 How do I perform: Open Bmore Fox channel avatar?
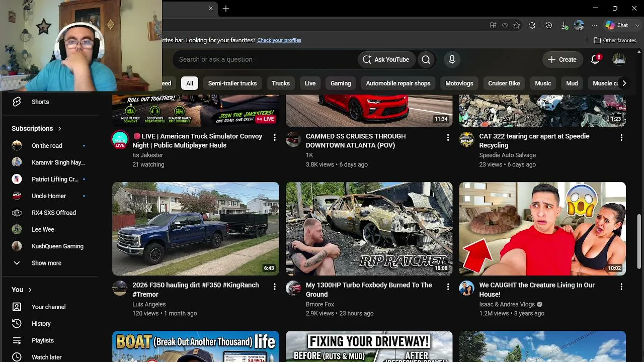(x=293, y=288)
